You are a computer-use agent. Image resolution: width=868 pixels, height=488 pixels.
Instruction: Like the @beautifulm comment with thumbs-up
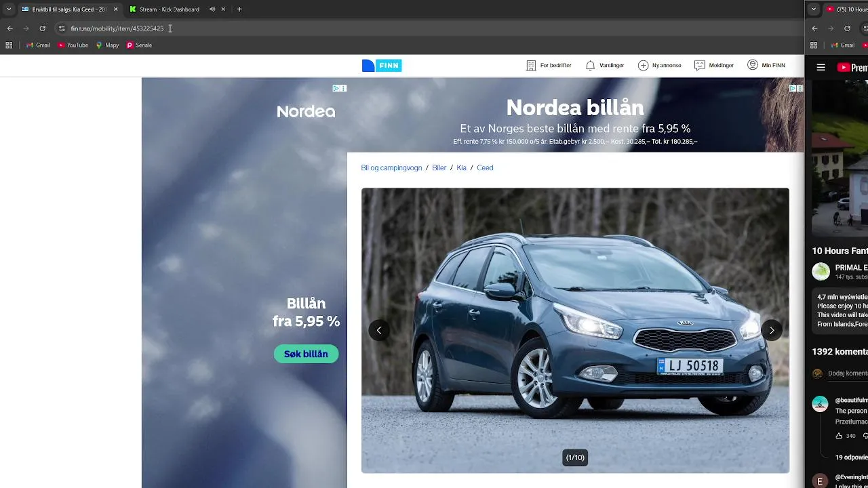(839, 436)
